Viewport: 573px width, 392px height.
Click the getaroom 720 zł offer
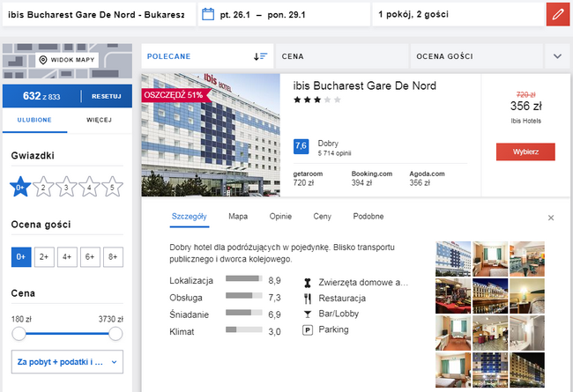pos(308,178)
